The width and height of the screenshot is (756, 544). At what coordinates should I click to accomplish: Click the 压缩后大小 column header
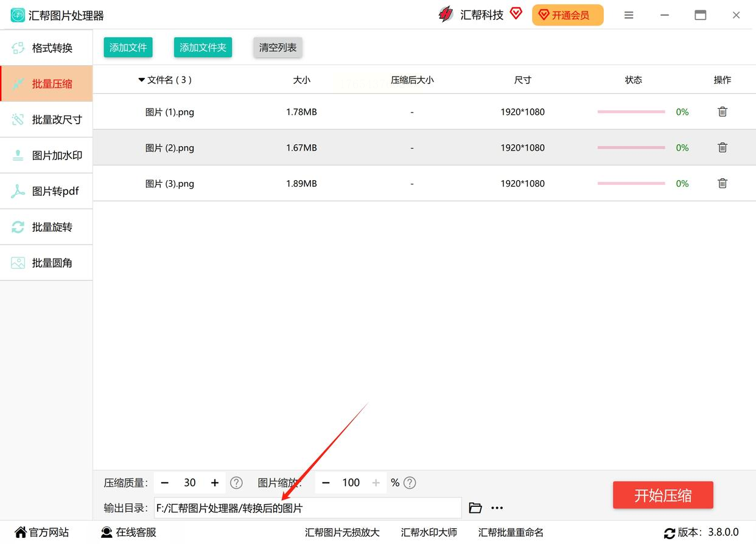[x=412, y=80]
